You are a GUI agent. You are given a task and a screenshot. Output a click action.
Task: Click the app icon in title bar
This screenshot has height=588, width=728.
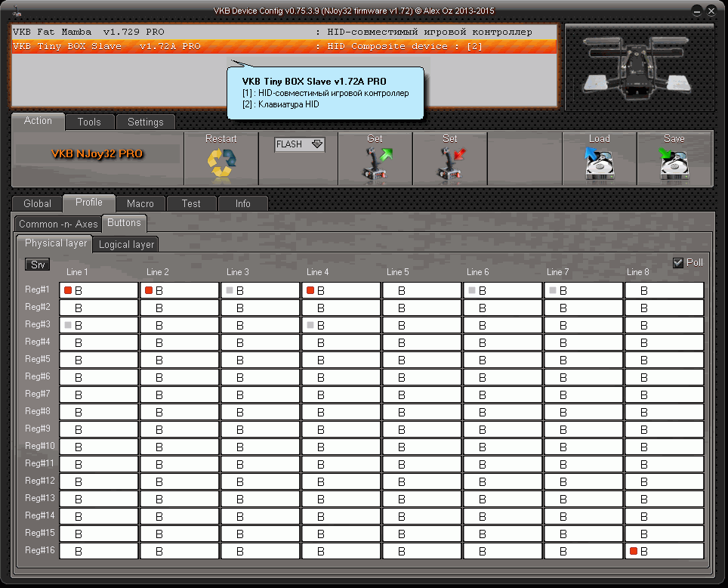click(17, 11)
